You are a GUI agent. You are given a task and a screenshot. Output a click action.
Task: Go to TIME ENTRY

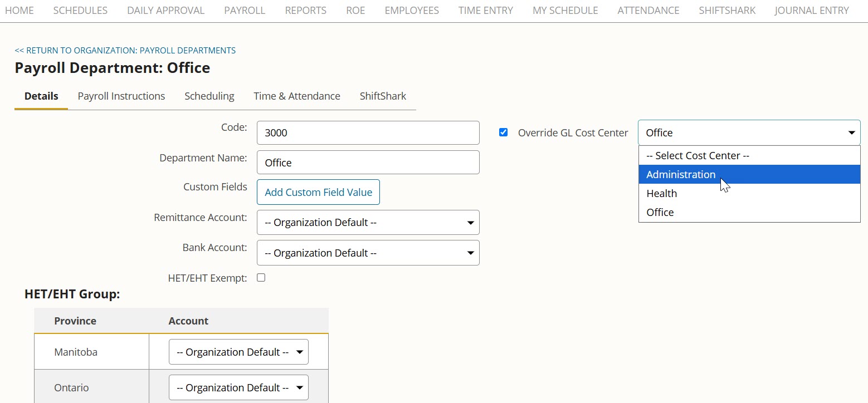pyautogui.click(x=486, y=11)
